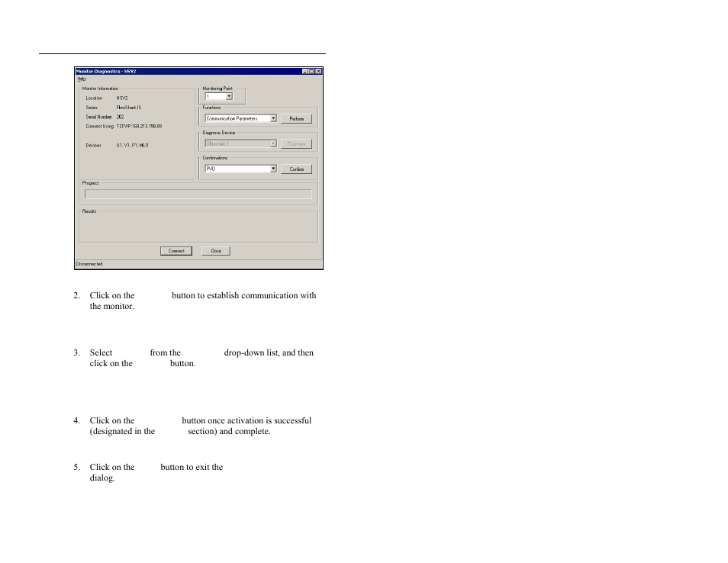Maximize the Monitor Diagnostics window
This screenshot has height=563, width=728.
[311, 72]
